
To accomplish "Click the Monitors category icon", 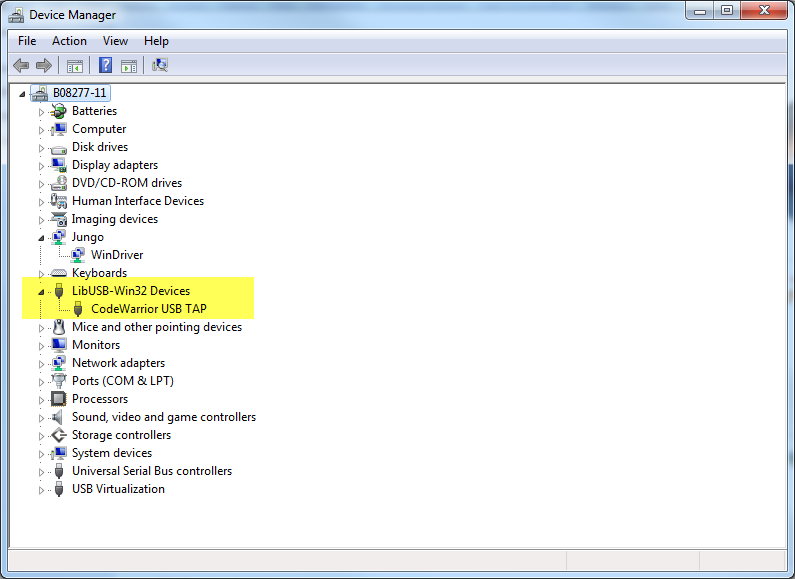I will pyautogui.click(x=59, y=345).
